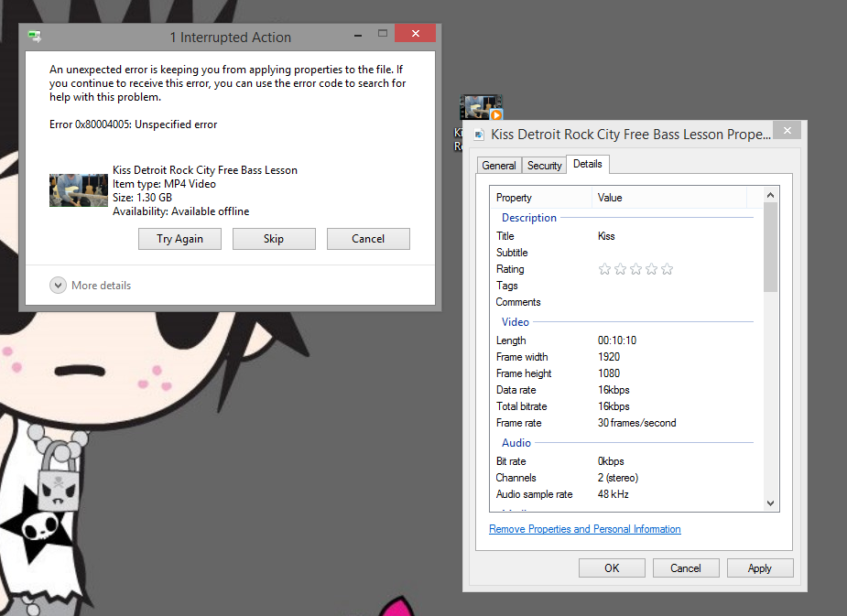Select the Length value 00:10:10
This screenshot has width=847, height=616.
pyautogui.click(x=617, y=340)
